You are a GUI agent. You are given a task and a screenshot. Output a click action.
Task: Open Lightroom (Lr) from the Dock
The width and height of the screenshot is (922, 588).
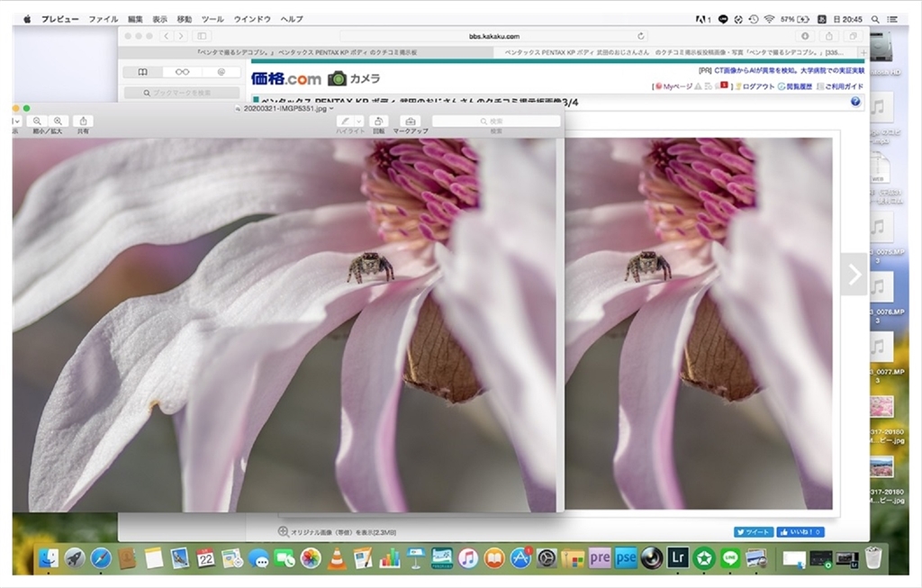(677, 558)
